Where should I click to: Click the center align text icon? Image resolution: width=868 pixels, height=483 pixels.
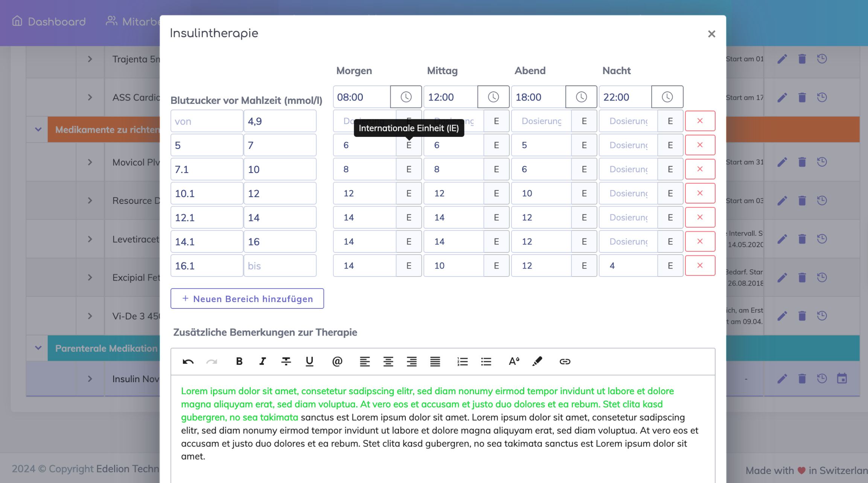click(388, 361)
